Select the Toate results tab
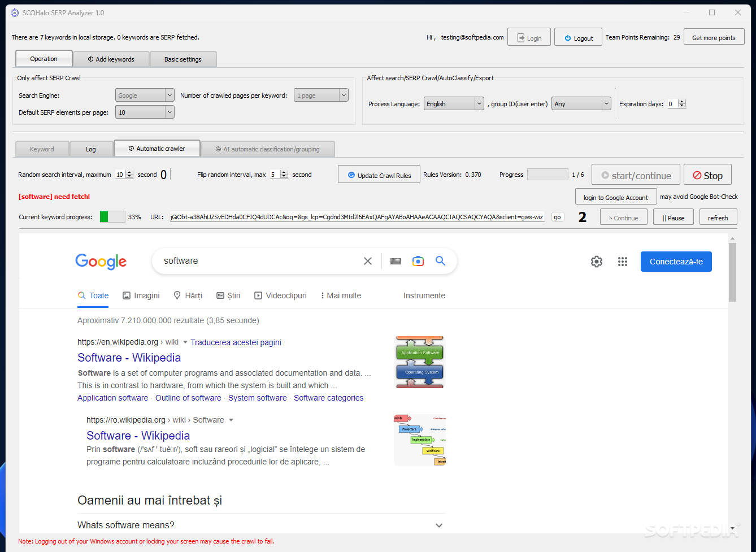The height and width of the screenshot is (552, 756). (x=93, y=295)
